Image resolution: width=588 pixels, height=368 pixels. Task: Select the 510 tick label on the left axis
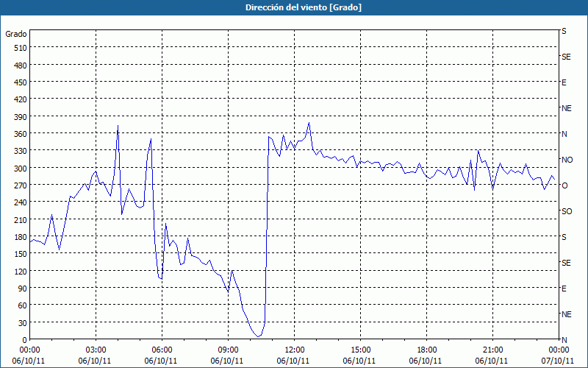[20, 48]
